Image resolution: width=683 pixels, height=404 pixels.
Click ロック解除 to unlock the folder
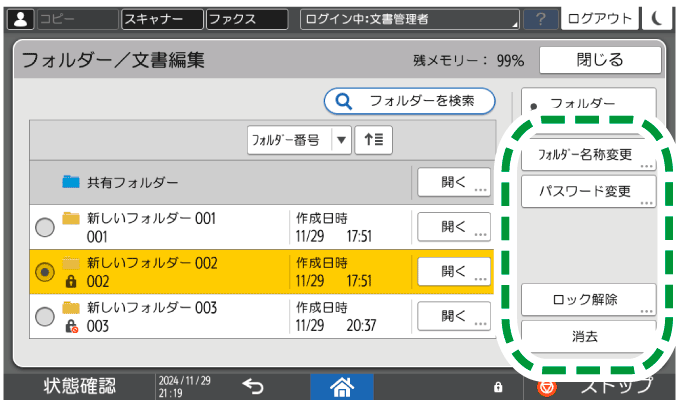click(x=589, y=299)
